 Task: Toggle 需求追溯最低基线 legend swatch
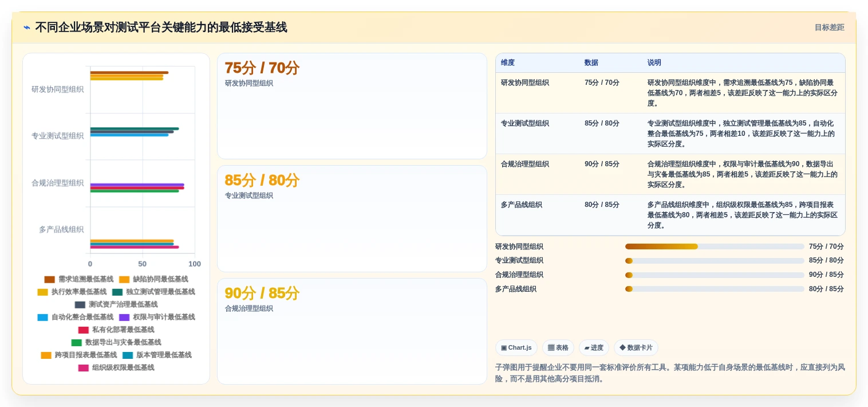[x=50, y=280]
